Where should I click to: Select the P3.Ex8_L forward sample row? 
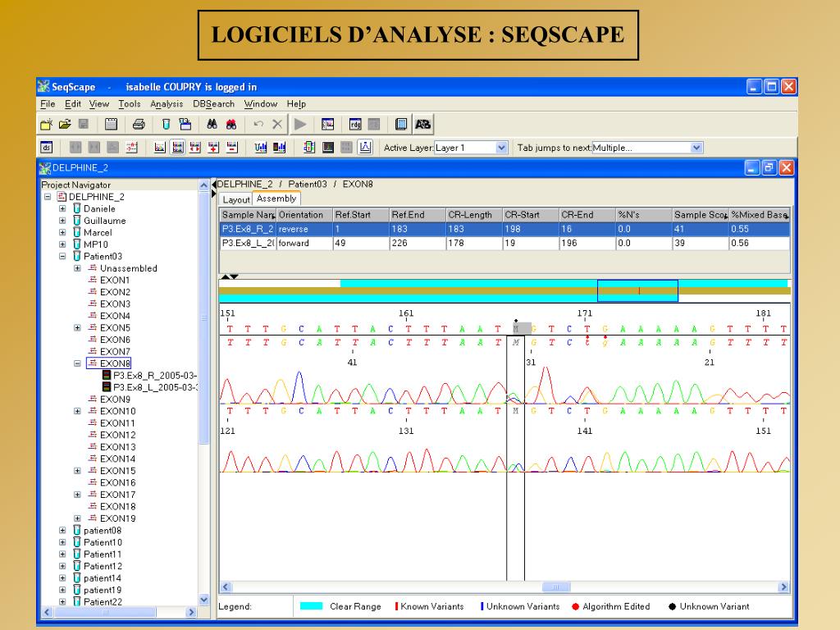coord(504,243)
